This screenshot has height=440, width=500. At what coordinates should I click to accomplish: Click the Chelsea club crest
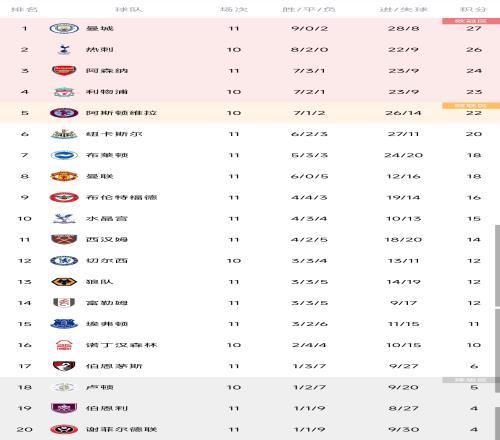click(64, 260)
